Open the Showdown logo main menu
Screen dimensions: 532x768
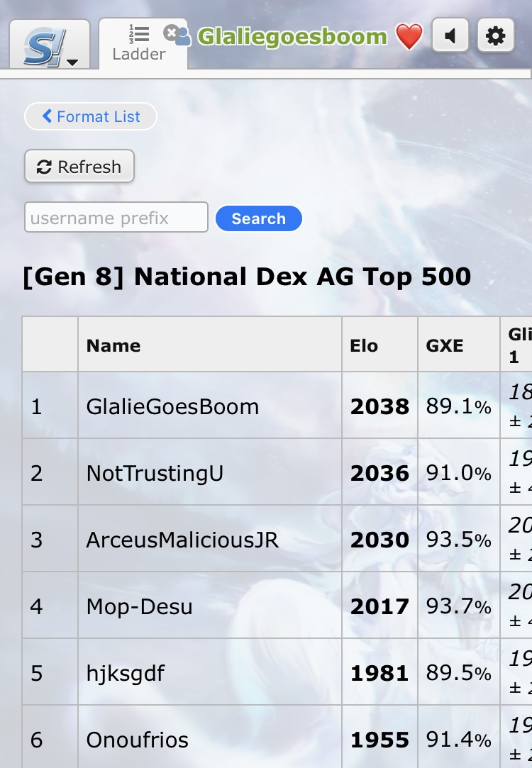click(50, 45)
